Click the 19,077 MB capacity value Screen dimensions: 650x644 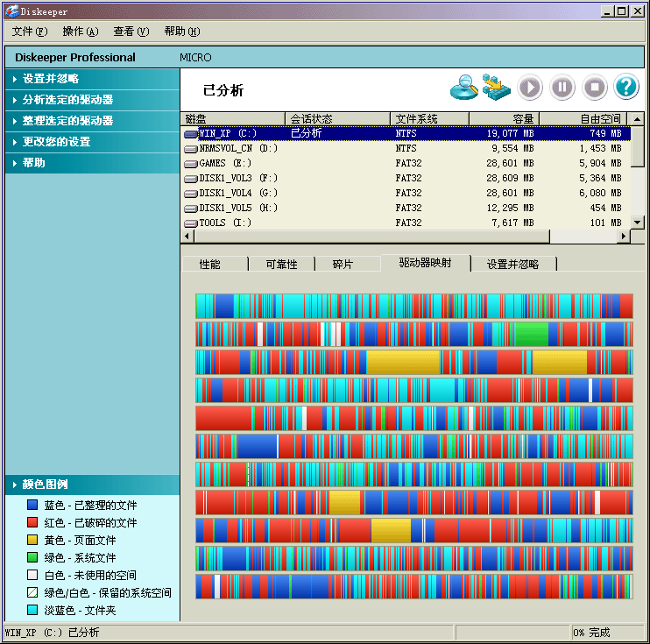point(511,133)
